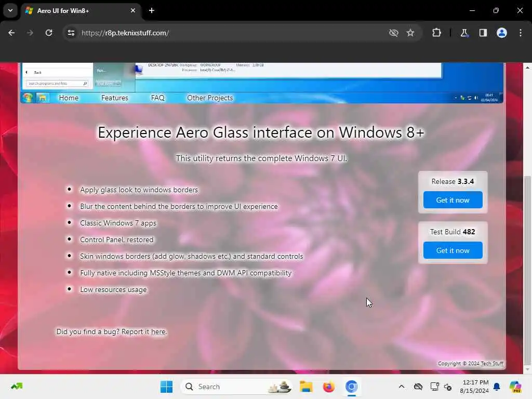Image resolution: width=532 pixels, height=399 pixels.
Task: Open the taskbar widgets stock icon
Action: coord(17,387)
